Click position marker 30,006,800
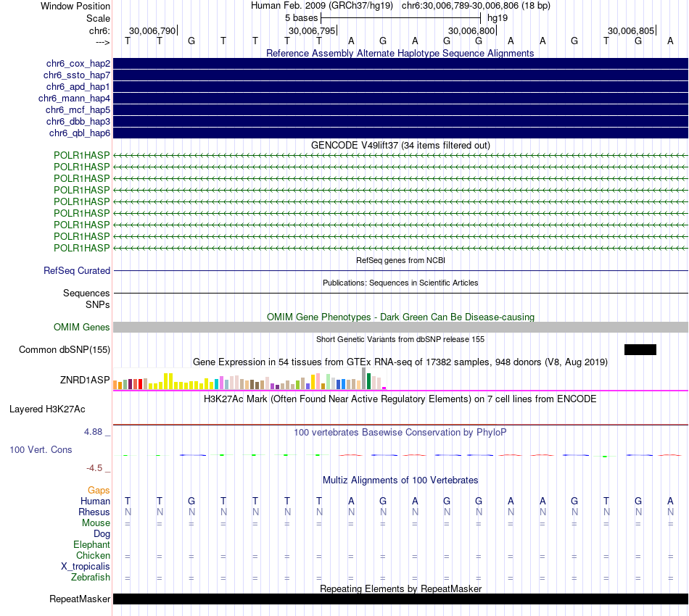Viewport: 689px width, 616px height. [471, 30]
